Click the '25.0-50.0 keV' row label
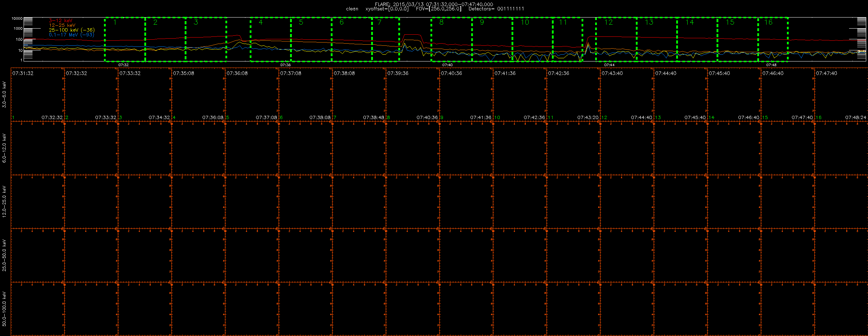Image resolution: width=868 pixels, height=336 pixels. (4, 255)
